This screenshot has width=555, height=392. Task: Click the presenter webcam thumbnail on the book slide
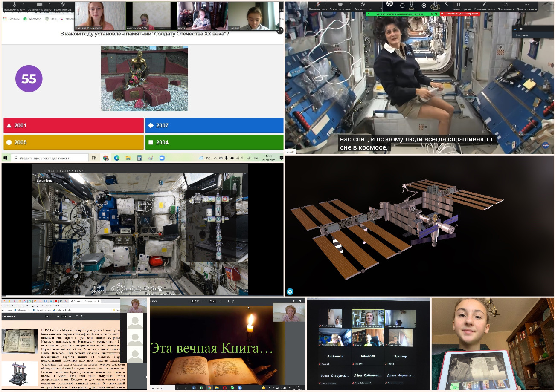[x=289, y=312]
